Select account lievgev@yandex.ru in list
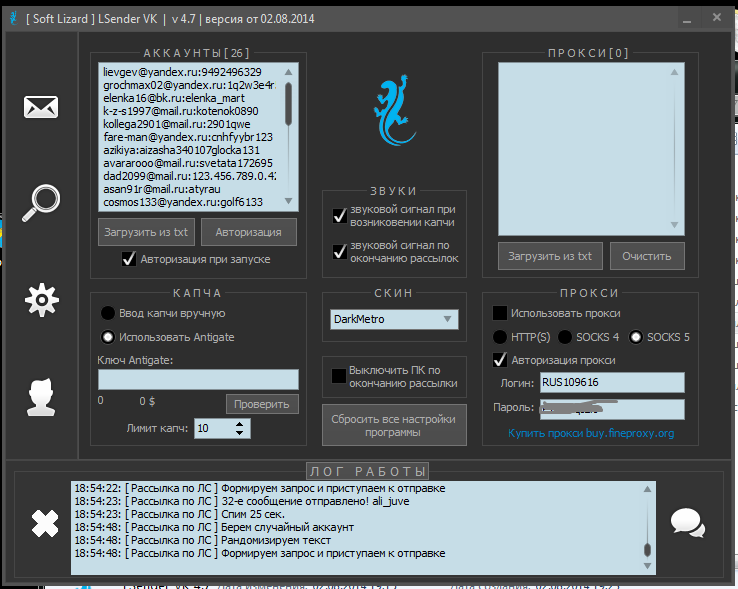This screenshot has width=738, height=589. [x=182, y=72]
